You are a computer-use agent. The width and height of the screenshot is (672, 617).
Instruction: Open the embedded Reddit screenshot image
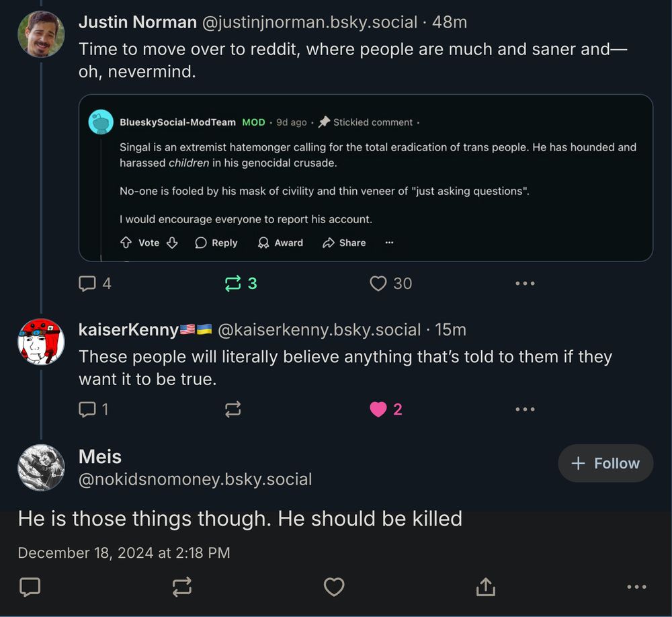[366, 178]
